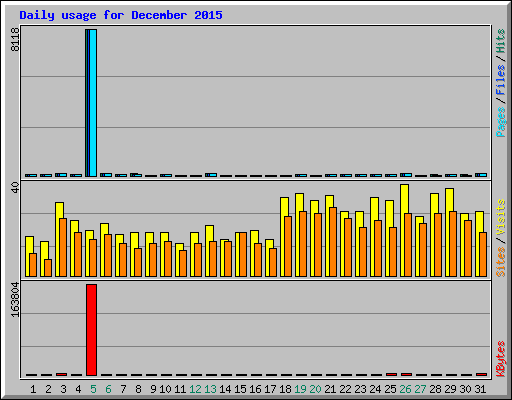
Task: Click day 31 on the x-axis
Action: 480,389
